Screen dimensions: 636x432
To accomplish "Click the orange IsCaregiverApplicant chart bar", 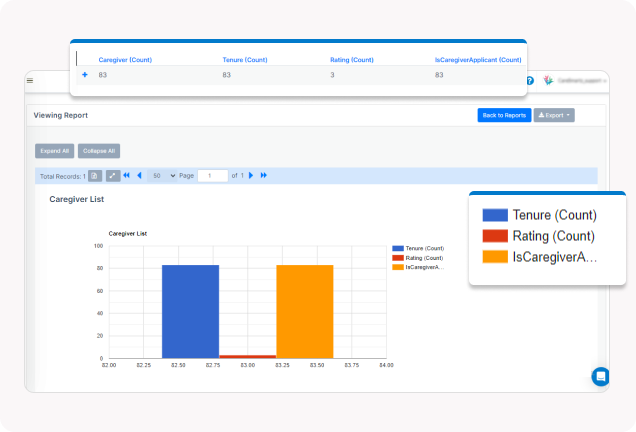I will pos(305,312).
